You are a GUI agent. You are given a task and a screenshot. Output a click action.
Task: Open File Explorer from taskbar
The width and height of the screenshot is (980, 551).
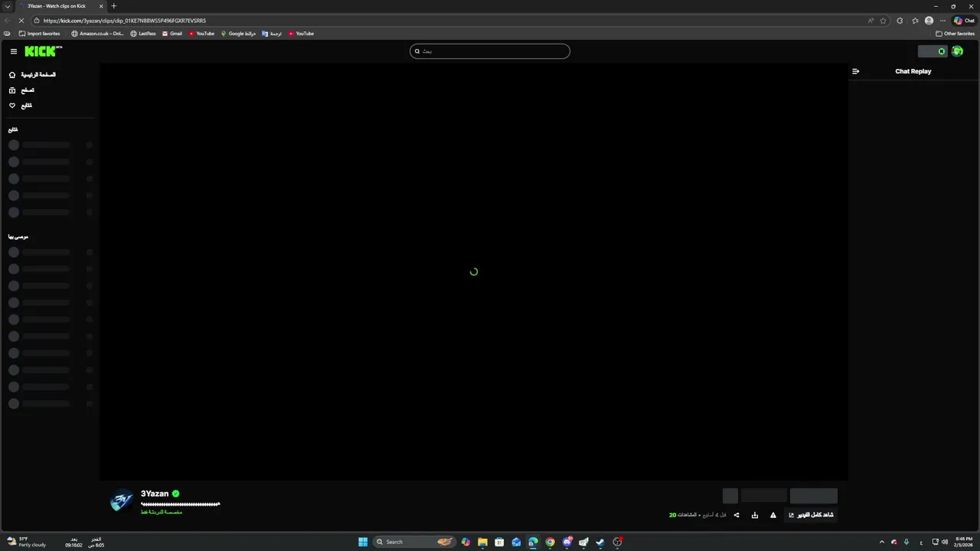482,542
